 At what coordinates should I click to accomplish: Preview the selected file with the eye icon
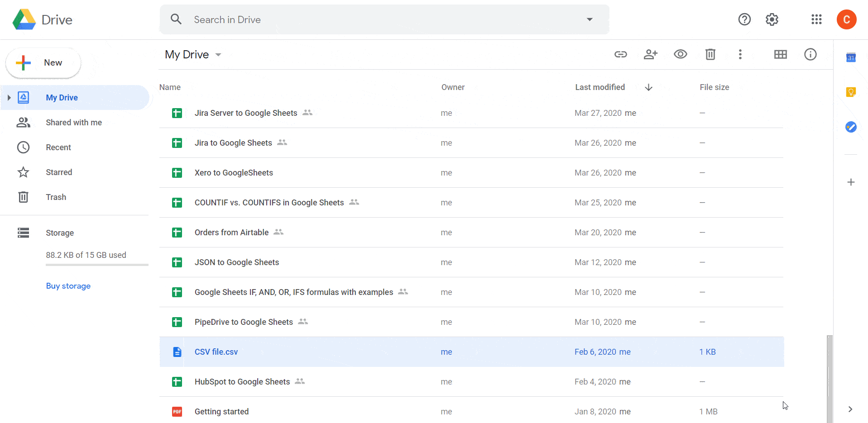pos(680,54)
